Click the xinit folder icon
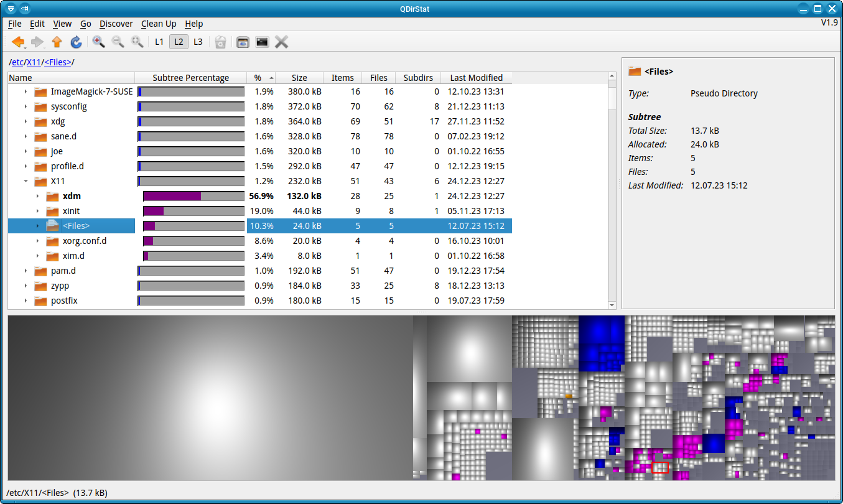Viewport: 843px width, 504px height. [x=52, y=211]
